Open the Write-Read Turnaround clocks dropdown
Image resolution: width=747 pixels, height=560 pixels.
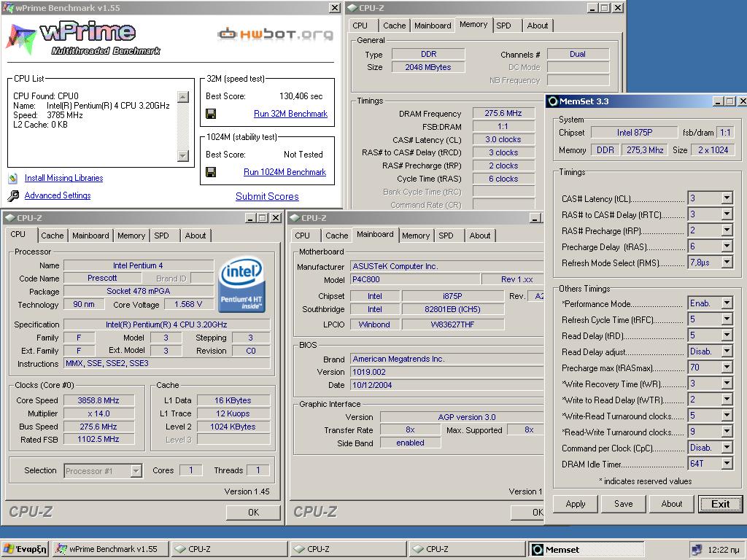(727, 416)
